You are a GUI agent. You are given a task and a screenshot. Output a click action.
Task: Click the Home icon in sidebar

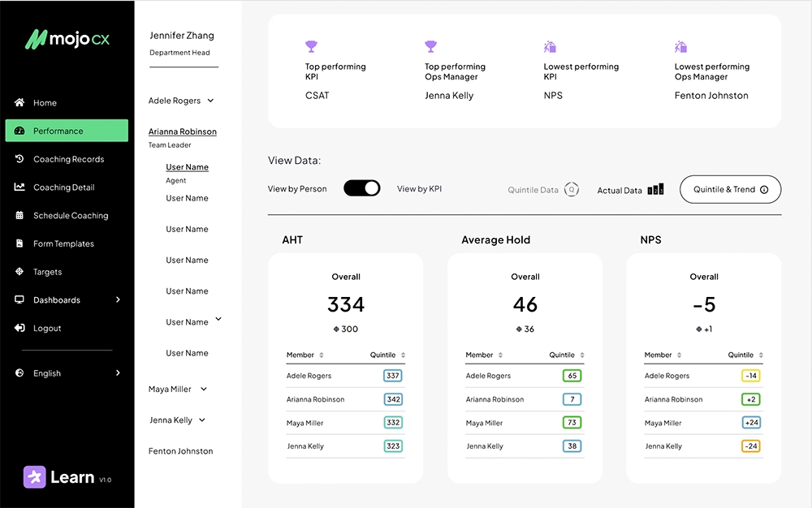point(19,103)
